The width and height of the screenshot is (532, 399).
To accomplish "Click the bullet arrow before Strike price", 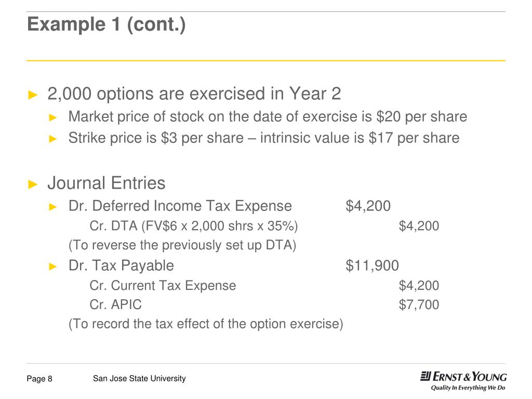I will (x=53, y=139).
